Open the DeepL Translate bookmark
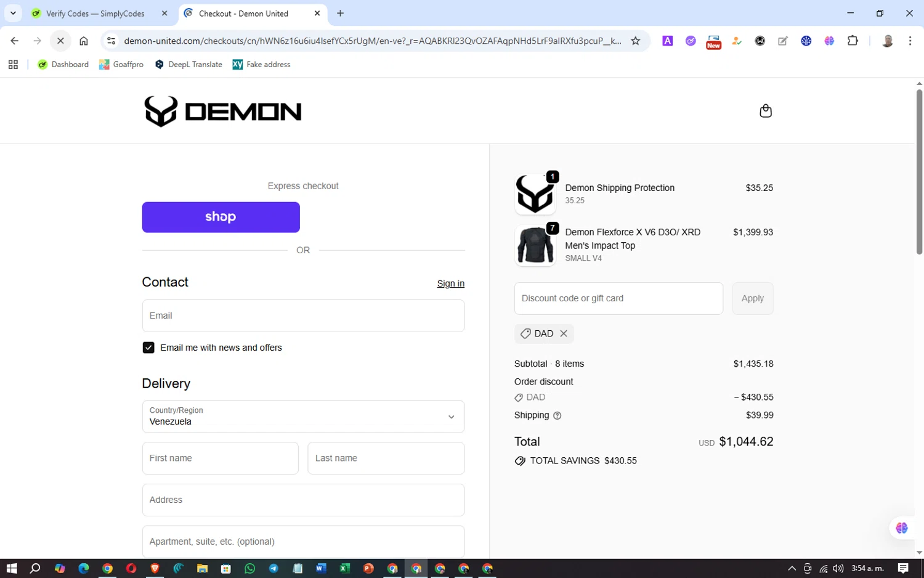 click(188, 64)
